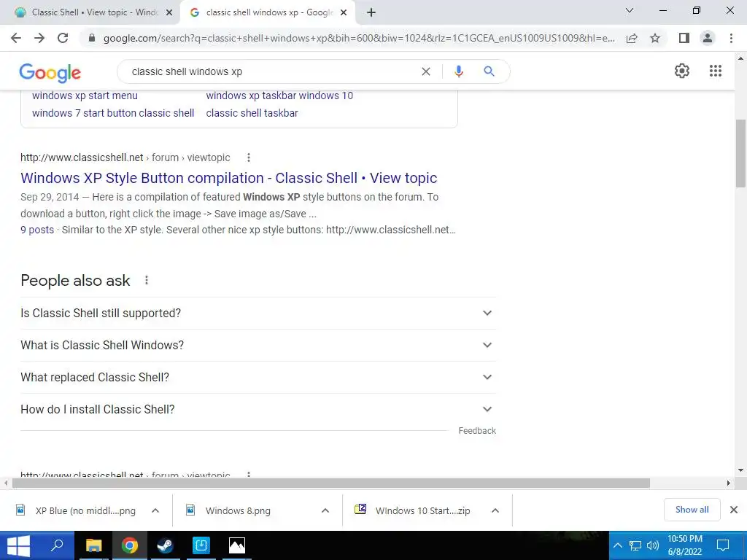Click the Google logo
747x560 pixels.
pos(50,72)
